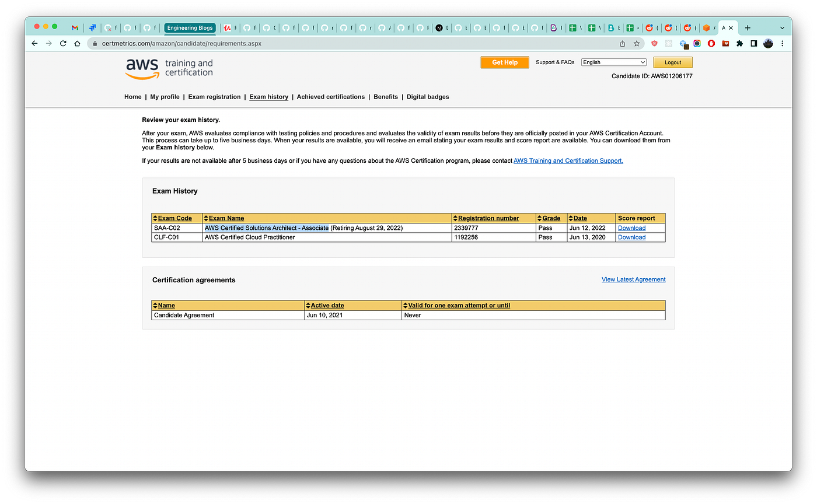Open the English language dropdown
Viewport: 817px width, 504px height.
[x=614, y=62]
